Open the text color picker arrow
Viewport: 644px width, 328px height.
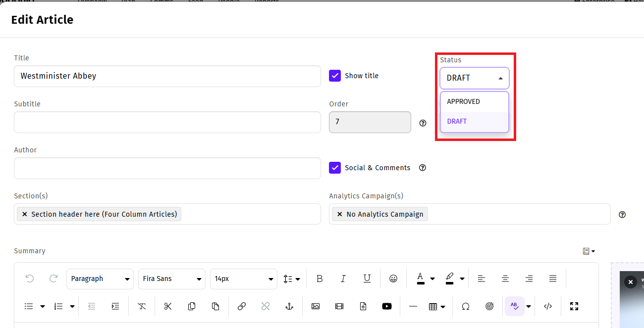pyautogui.click(x=432, y=279)
